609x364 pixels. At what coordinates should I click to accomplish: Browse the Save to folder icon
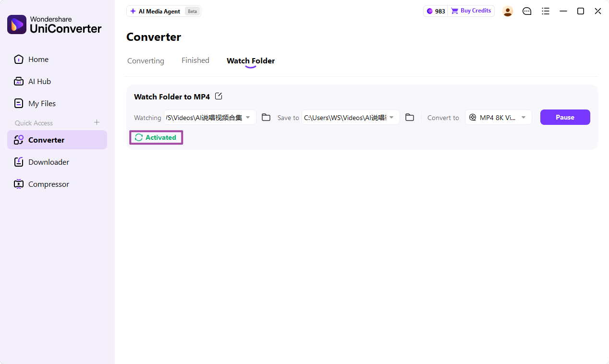[410, 118]
